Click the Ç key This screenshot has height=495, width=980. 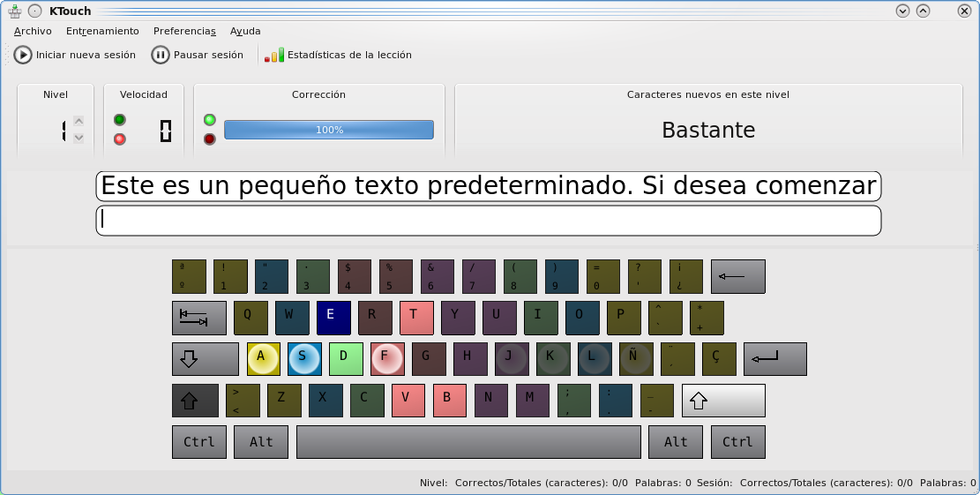click(720, 359)
